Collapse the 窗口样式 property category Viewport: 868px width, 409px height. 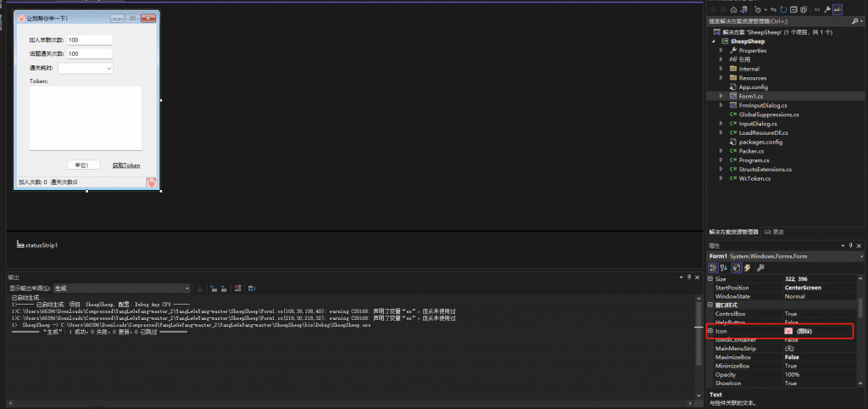[x=710, y=305]
